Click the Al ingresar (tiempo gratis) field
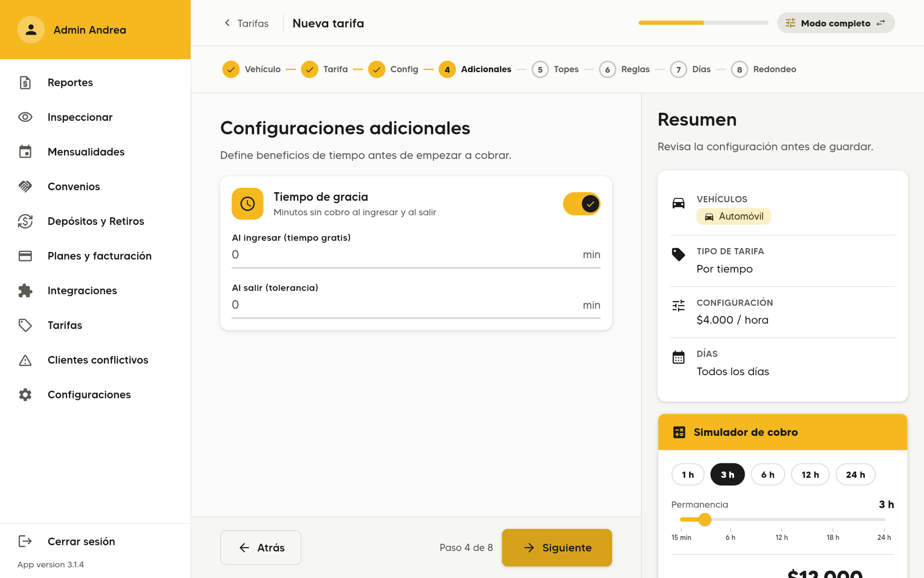Screen dimensions: 924x578 point(416,254)
